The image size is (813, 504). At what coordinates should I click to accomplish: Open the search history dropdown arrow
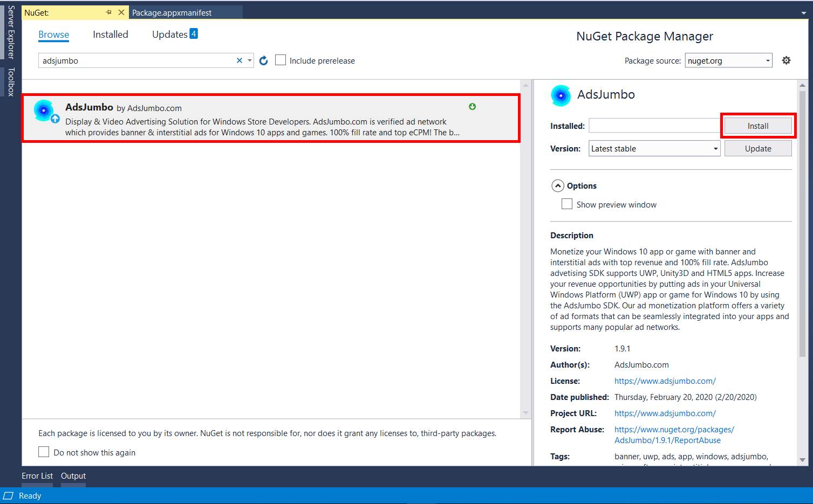click(250, 60)
